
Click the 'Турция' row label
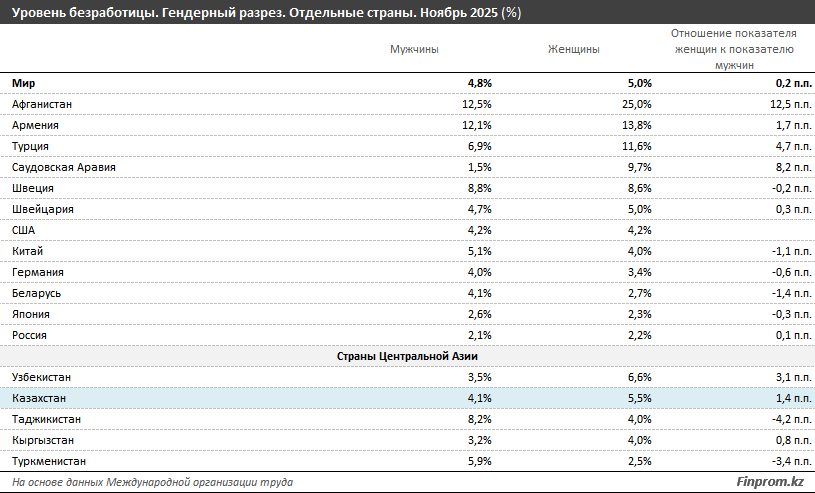30,146
